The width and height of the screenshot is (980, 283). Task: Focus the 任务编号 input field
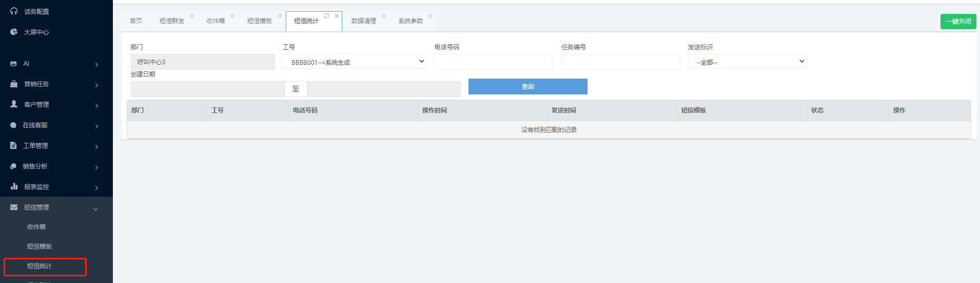620,62
